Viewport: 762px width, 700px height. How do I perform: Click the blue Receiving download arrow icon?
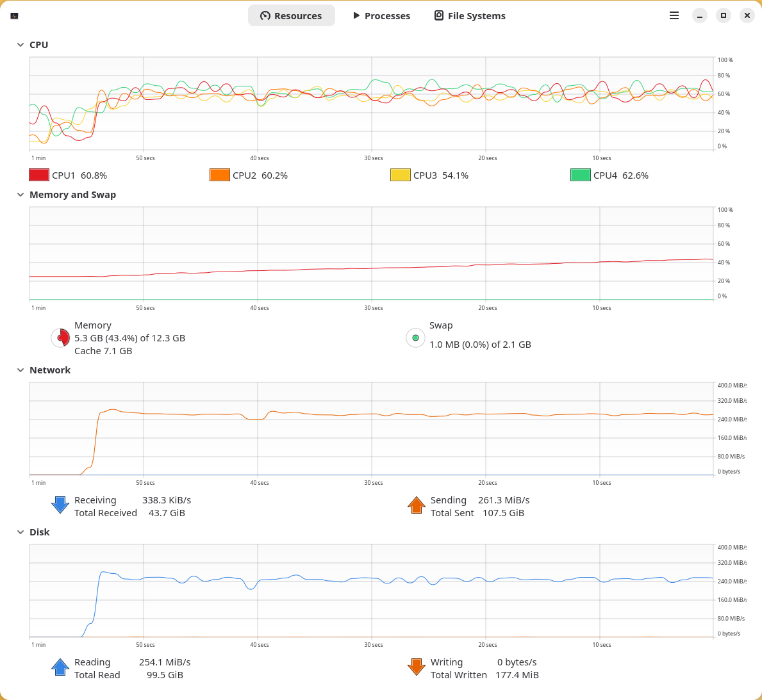pyautogui.click(x=60, y=505)
